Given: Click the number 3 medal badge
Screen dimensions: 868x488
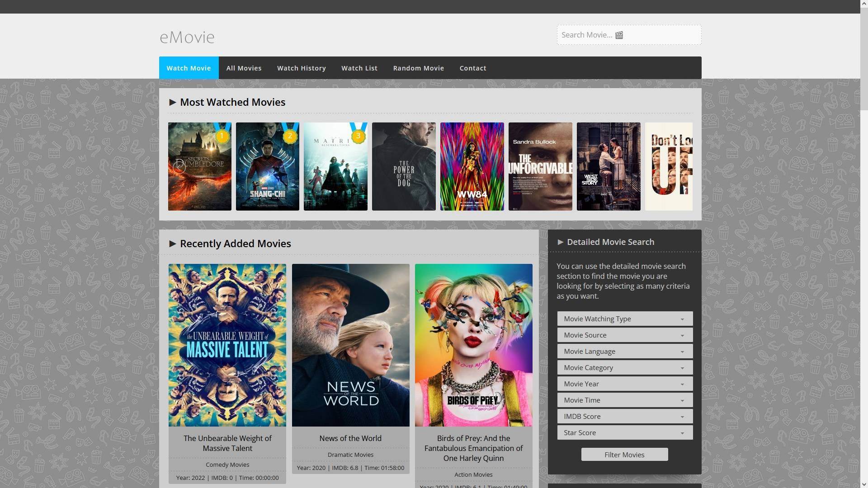Looking at the screenshot, I should pos(358,136).
